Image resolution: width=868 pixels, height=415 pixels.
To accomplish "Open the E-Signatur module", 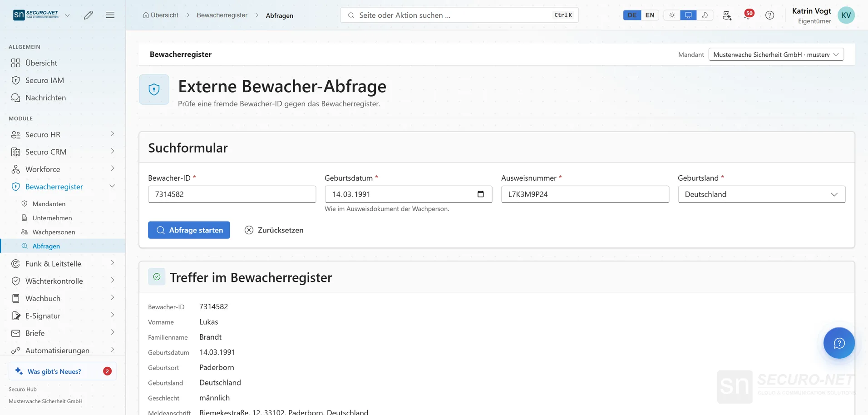I will click(x=63, y=316).
